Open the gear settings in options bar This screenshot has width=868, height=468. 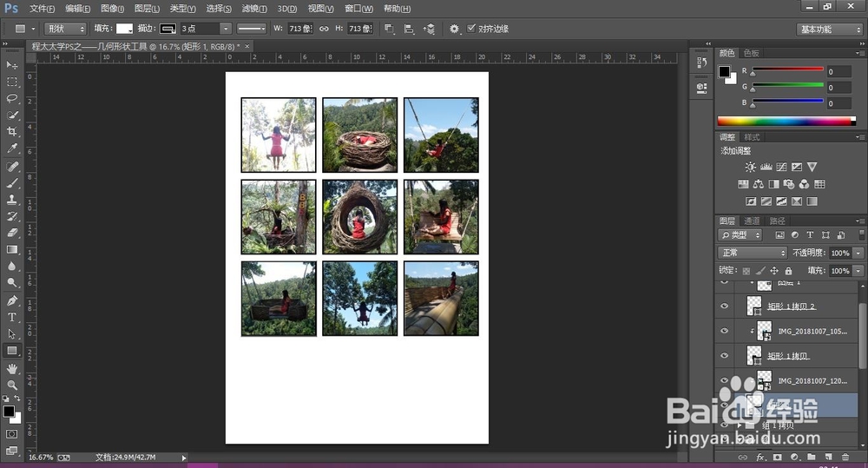coord(454,29)
